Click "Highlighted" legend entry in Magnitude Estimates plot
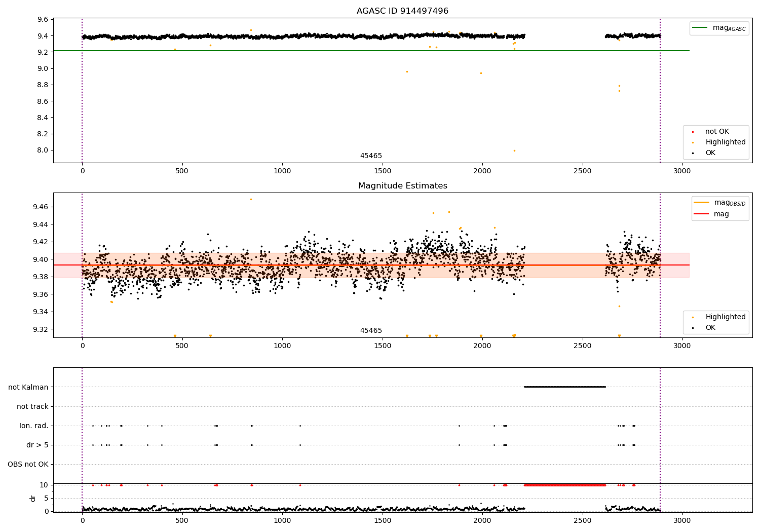 [726, 317]
